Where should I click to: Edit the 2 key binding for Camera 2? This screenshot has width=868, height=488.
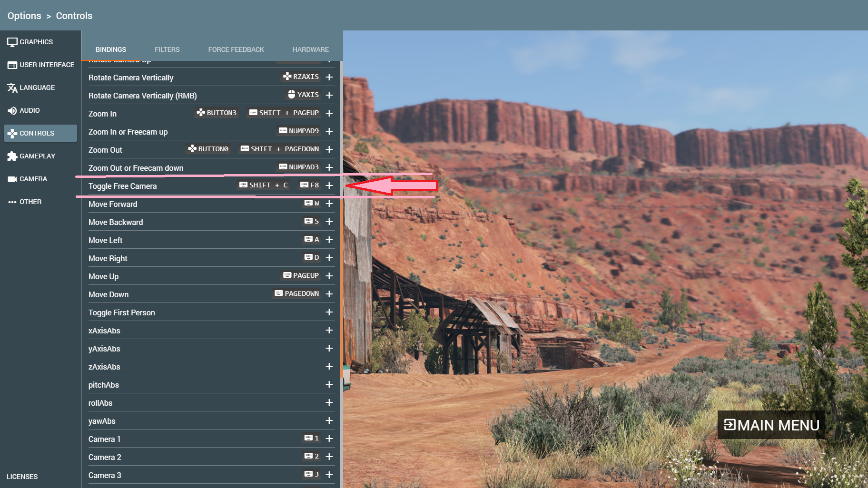(x=312, y=456)
